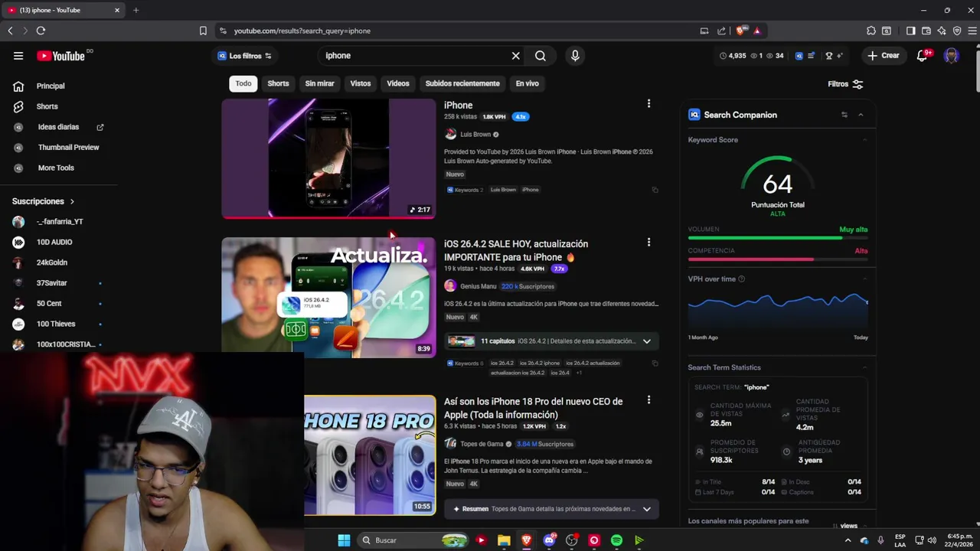Screen dimensions: 980x551
Task: Open more options for iOS 26.4.2 video
Action: coord(648,243)
